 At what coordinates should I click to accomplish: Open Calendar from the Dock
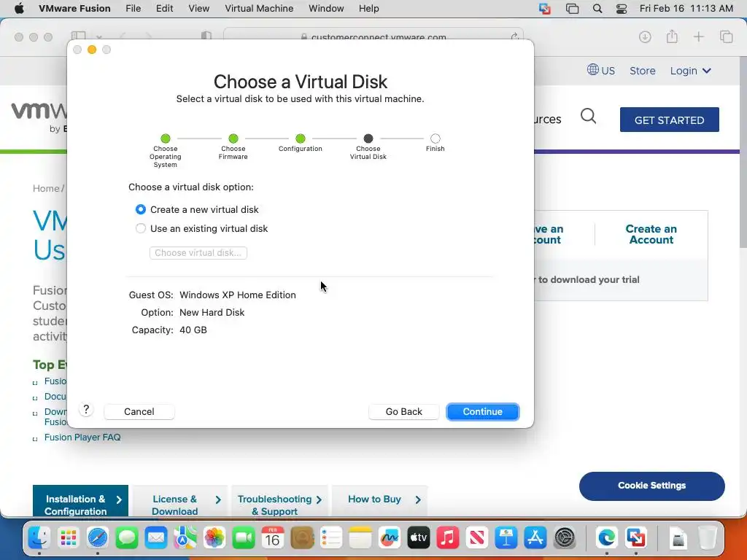[273, 537]
